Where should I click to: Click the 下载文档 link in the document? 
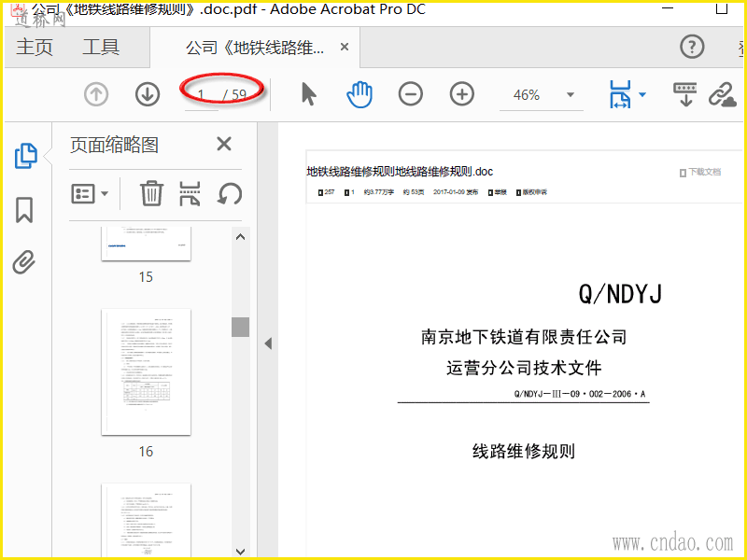(x=700, y=172)
